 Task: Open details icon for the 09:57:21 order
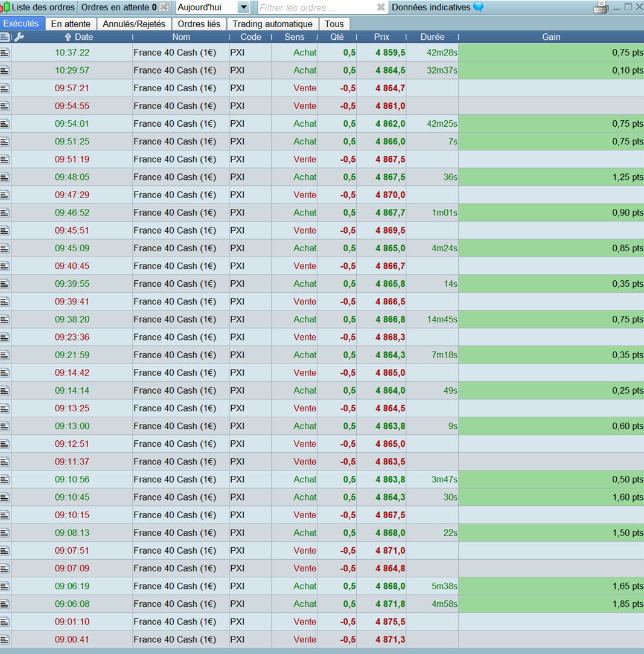tap(5, 88)
